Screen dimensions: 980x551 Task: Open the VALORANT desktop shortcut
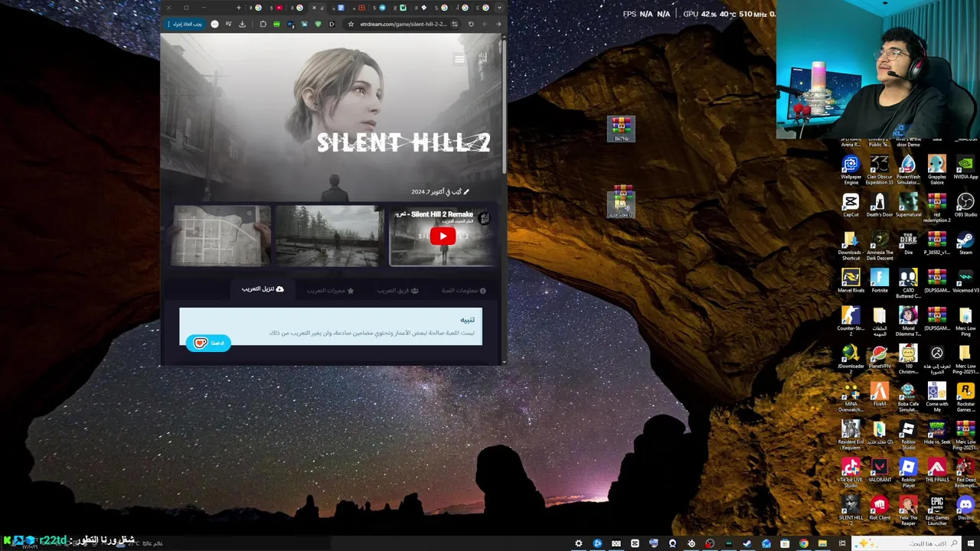click(x=880, y=470)
